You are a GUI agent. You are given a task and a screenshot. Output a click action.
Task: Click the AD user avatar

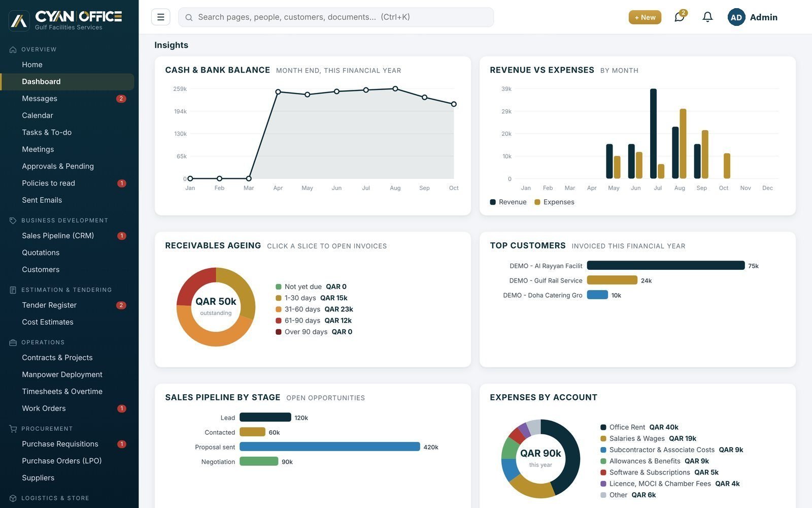pyautogui.click(x=736, y=17)
